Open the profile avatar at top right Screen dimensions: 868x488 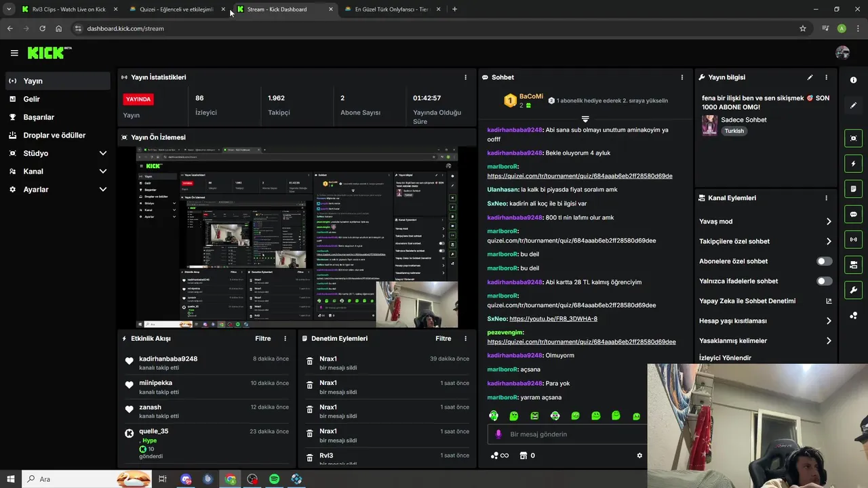(x=842, y=53)
